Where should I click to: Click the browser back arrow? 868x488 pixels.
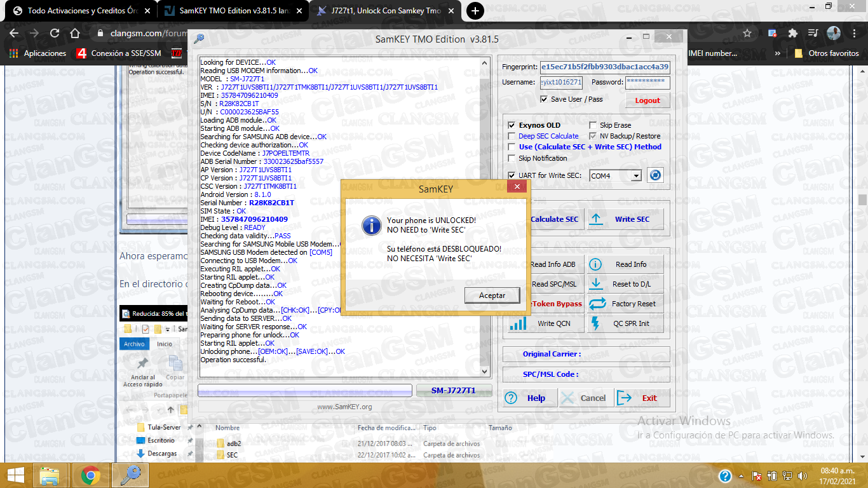click(14, 33)
